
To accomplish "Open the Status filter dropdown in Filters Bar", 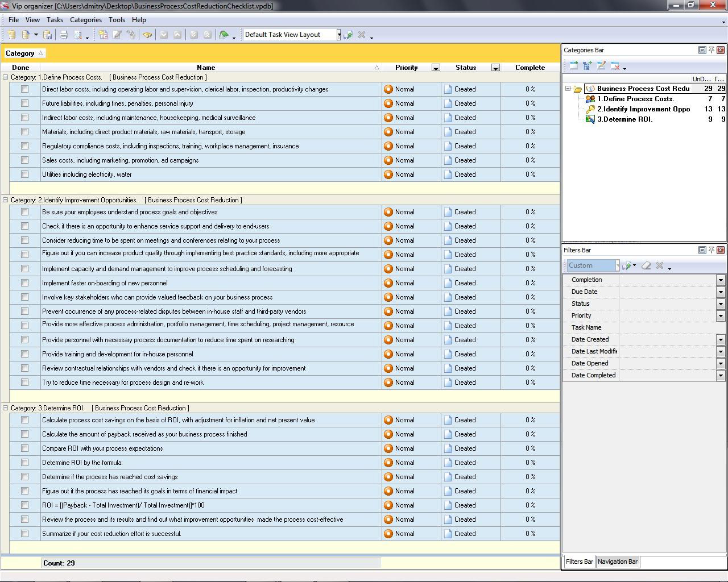I will pos(720,304).
